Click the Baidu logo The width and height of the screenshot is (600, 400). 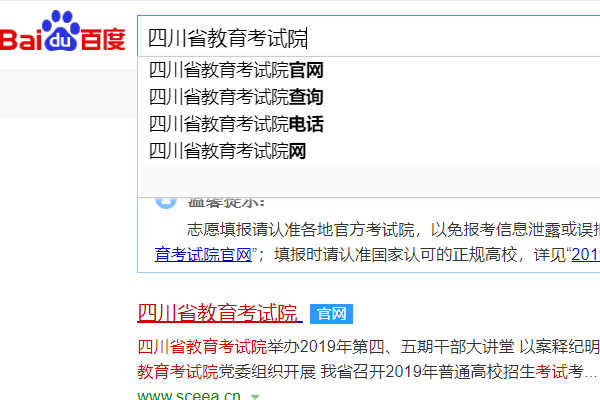coord(62,31)
